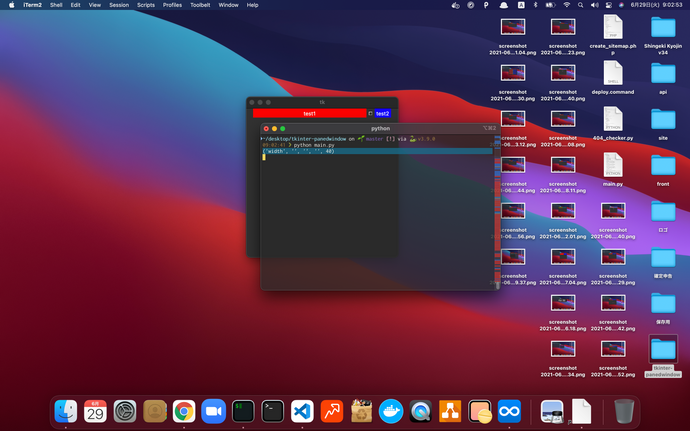This screenshot has width=690, height=431.
Task: Open the Trash in the Dock
Action: (624, 411)
